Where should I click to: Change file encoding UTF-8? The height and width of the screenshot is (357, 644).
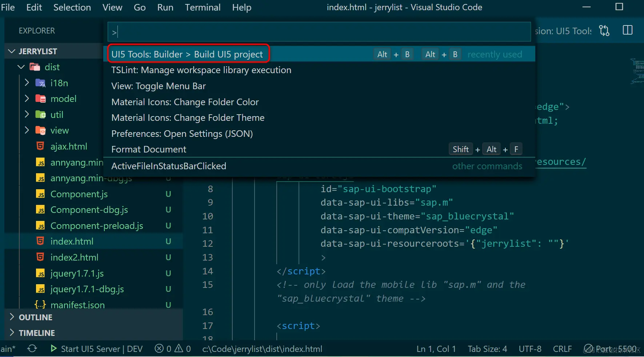click(x=530, y=349)
